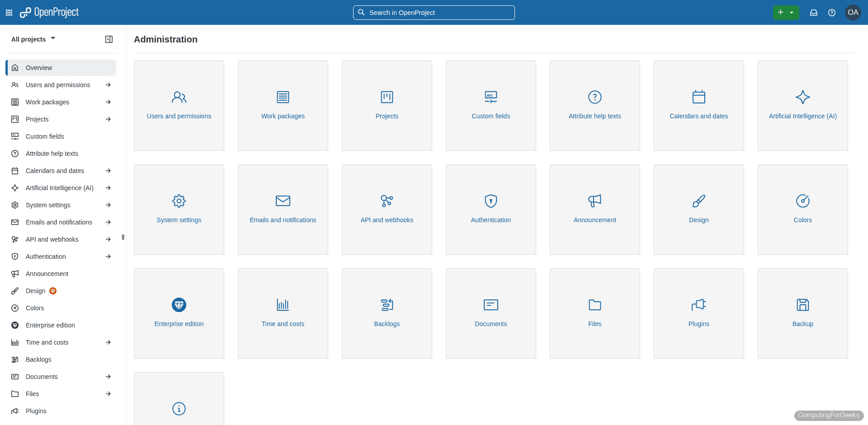Open the Enterprise edition card
This screenshot has height=425, width=868.
click(179, 313)
